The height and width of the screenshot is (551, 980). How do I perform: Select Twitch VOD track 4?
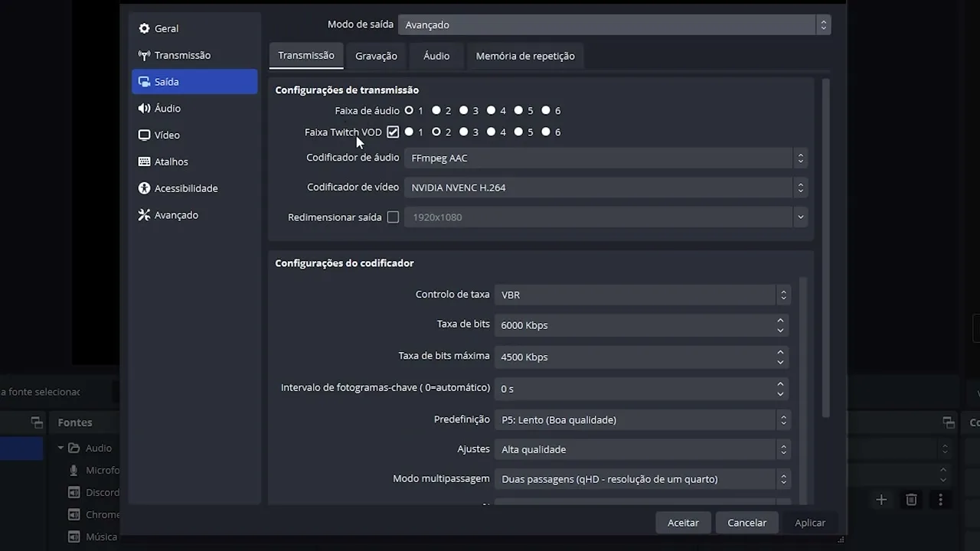(x=491, y=132)
